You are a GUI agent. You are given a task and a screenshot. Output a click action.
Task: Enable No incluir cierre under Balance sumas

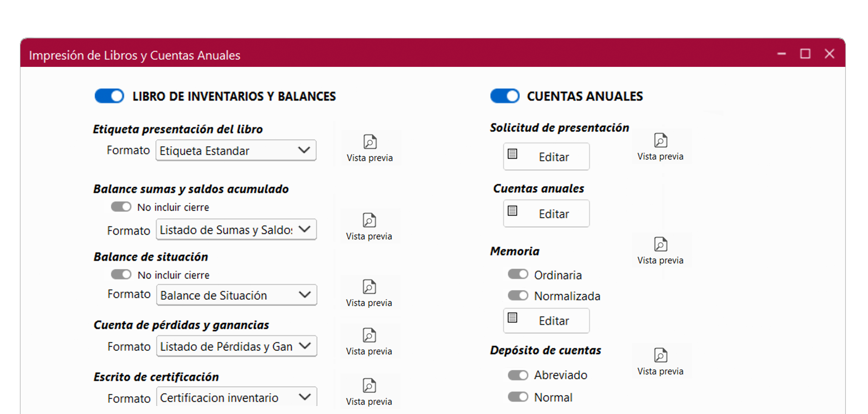coord(120,207)
